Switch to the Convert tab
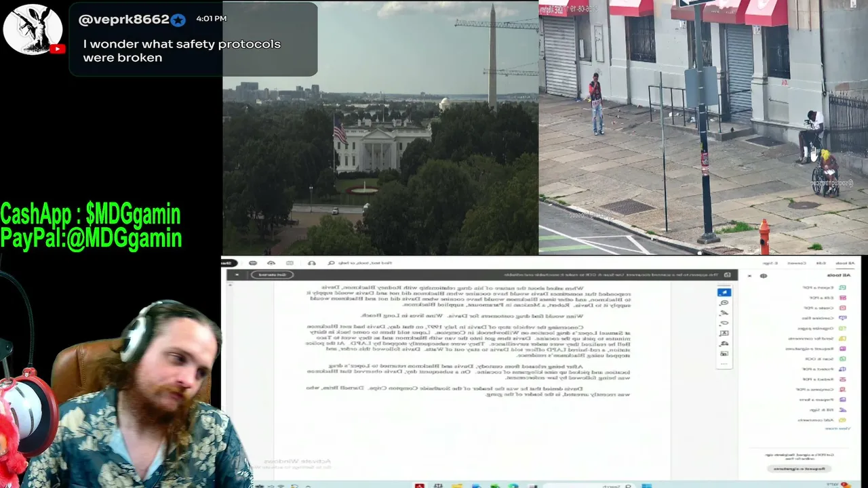 [796, 263]
